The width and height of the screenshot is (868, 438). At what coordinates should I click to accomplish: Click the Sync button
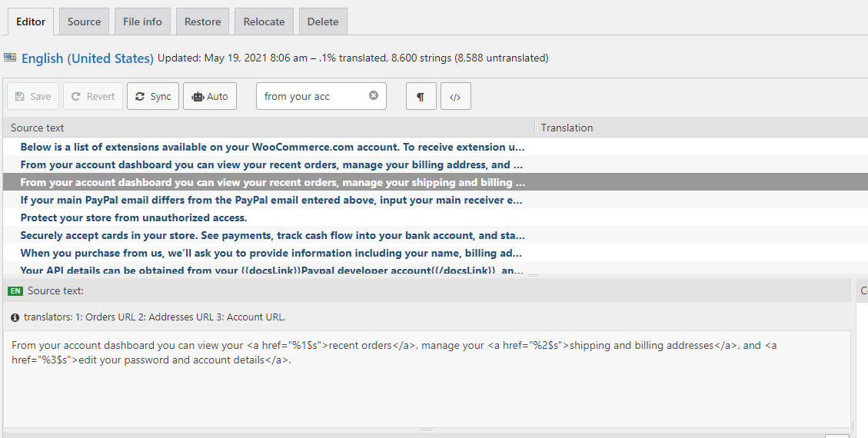[153, 97]
